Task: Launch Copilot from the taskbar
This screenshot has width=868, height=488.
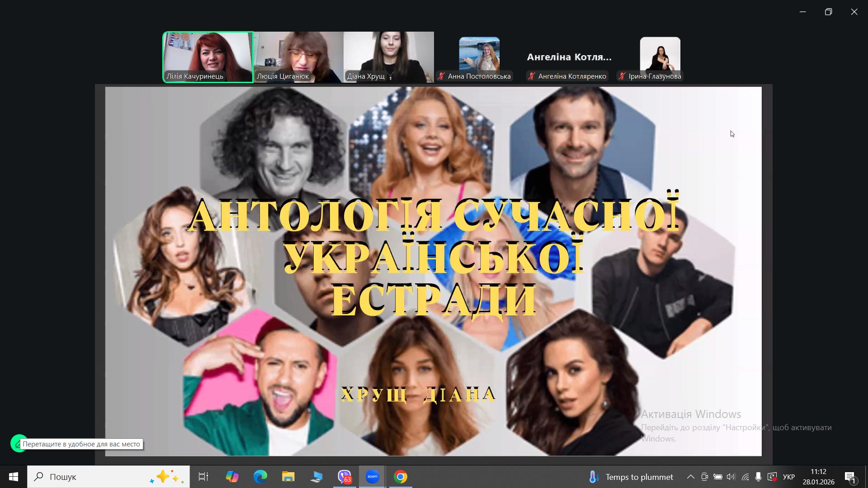Action: (x=232, y=477)
